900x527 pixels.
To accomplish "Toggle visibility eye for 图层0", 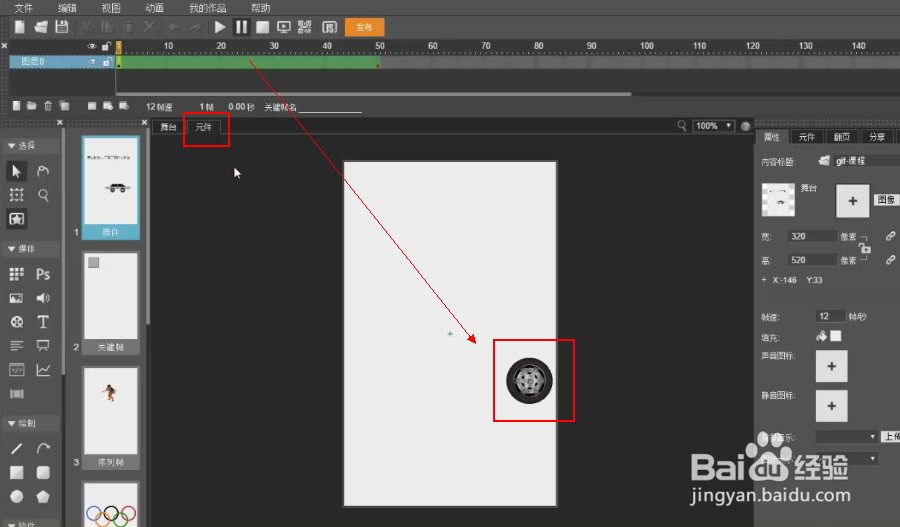I will [x=92, y=62].
